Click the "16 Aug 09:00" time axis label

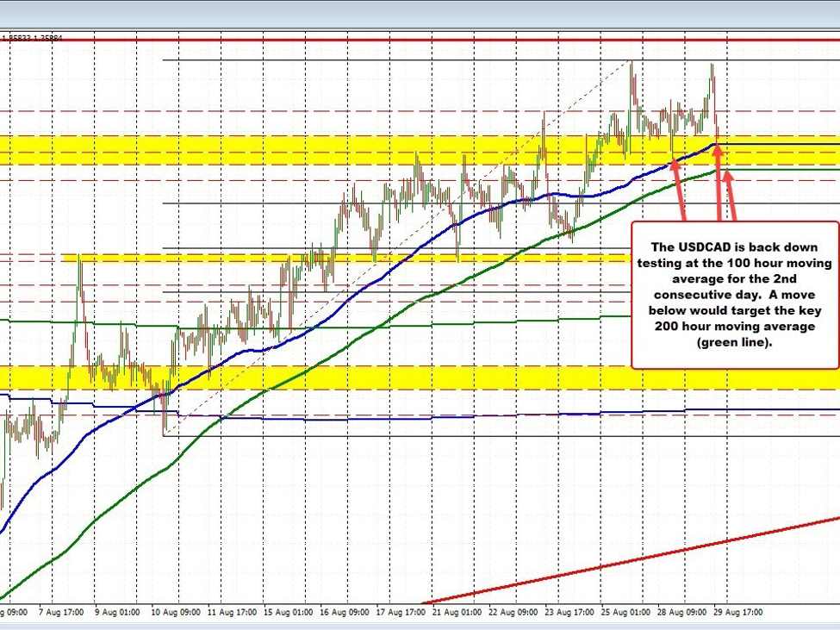[344, 612]
